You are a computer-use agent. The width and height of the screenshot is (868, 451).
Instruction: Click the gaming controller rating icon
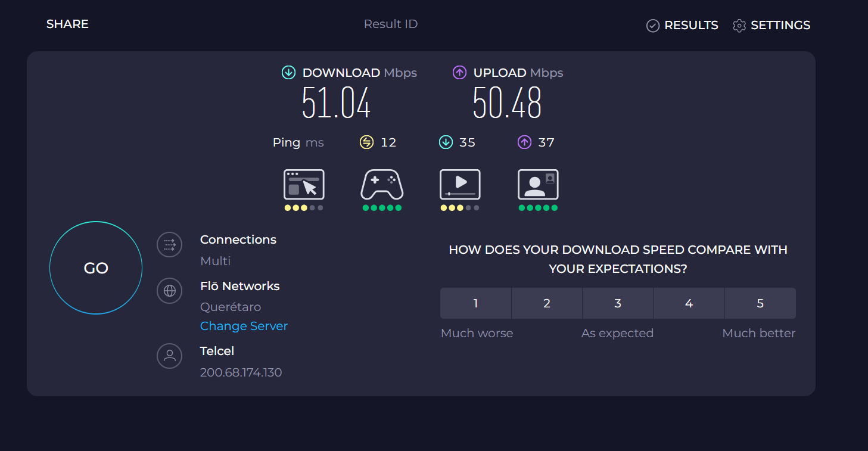(382, 184)
